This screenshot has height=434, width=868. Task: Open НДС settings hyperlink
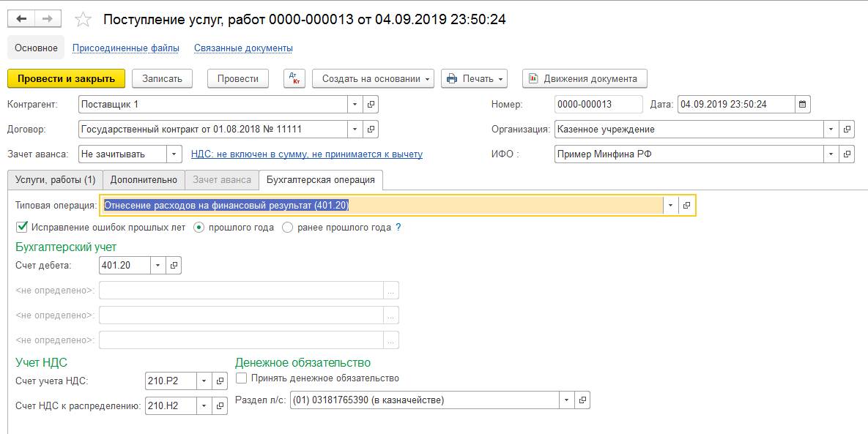tap(307, 154)
